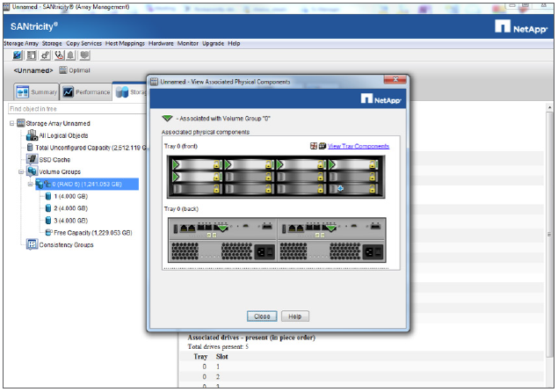Viewport: 558px width, 392px height.
Task: Click the bell alerts toolbar icon
Action: (71, 55)
